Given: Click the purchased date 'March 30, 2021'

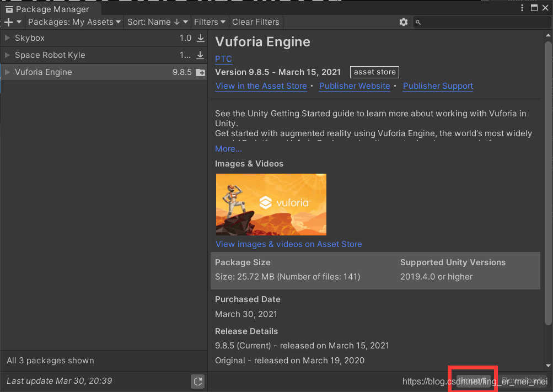Looking at the screenshot, I should pyautogui.click(x=246, y=314).
